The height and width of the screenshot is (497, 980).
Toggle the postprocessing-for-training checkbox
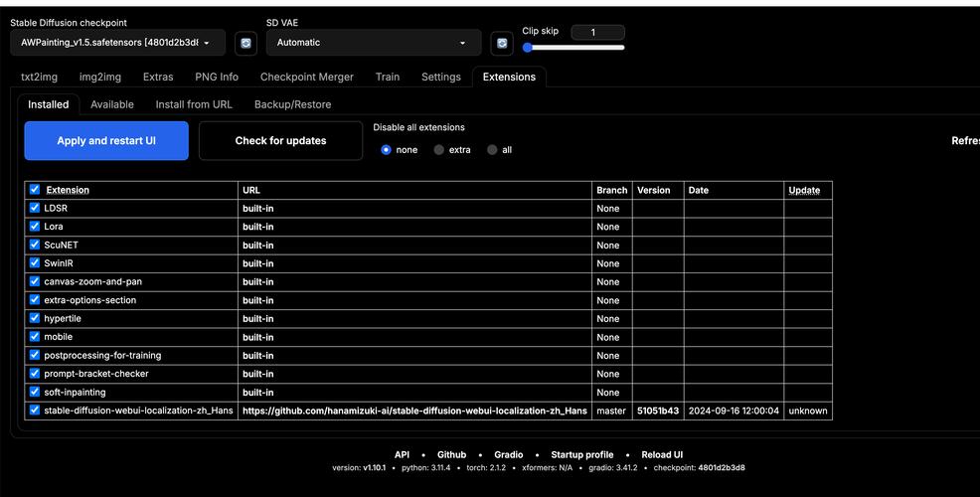pyautogui.click(x=35, y=355)
